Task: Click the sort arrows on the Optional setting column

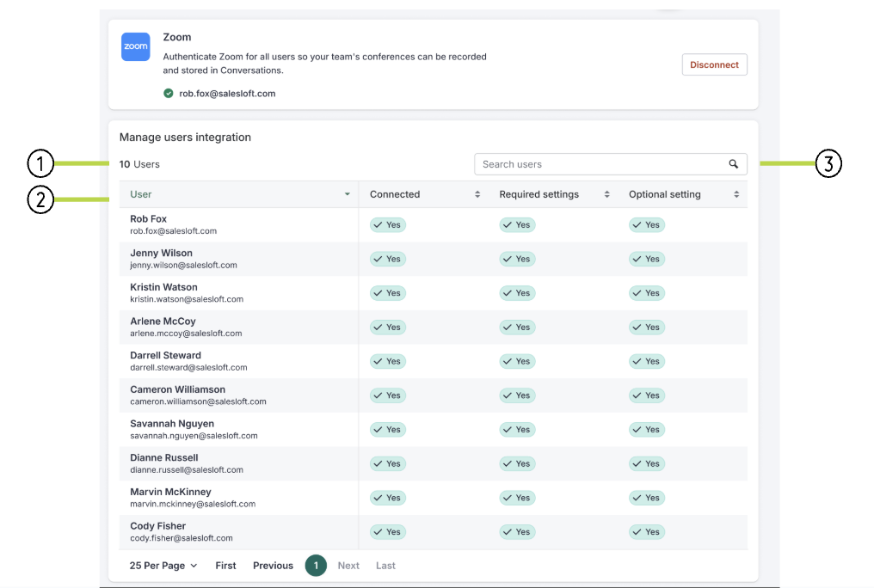Action: tap(736, 193)
